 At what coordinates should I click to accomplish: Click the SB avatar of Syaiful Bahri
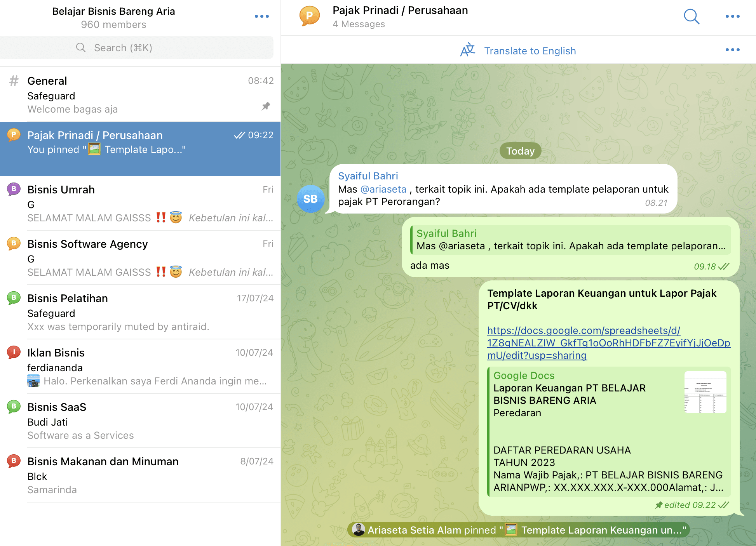pyautogui.click(x=310, y=199)
